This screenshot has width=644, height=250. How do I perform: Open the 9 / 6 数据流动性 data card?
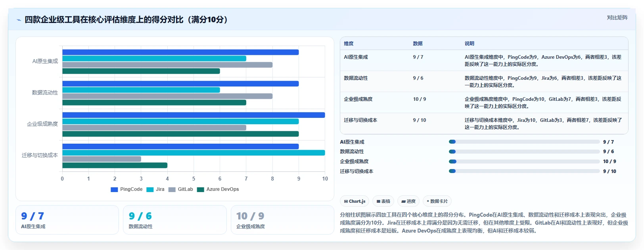pyautogui.click(x=175, y=220)
